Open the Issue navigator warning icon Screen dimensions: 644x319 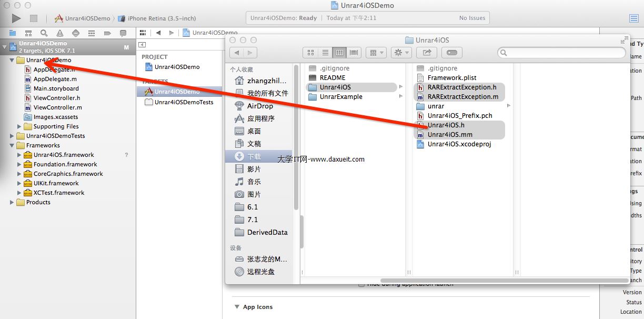[60, 33]
